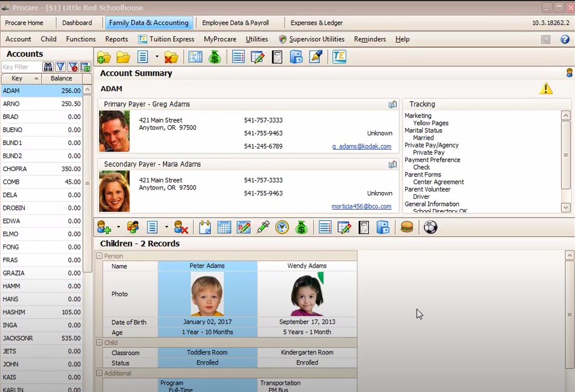
Task: Open Tuition Express menu
Action: 166,39
